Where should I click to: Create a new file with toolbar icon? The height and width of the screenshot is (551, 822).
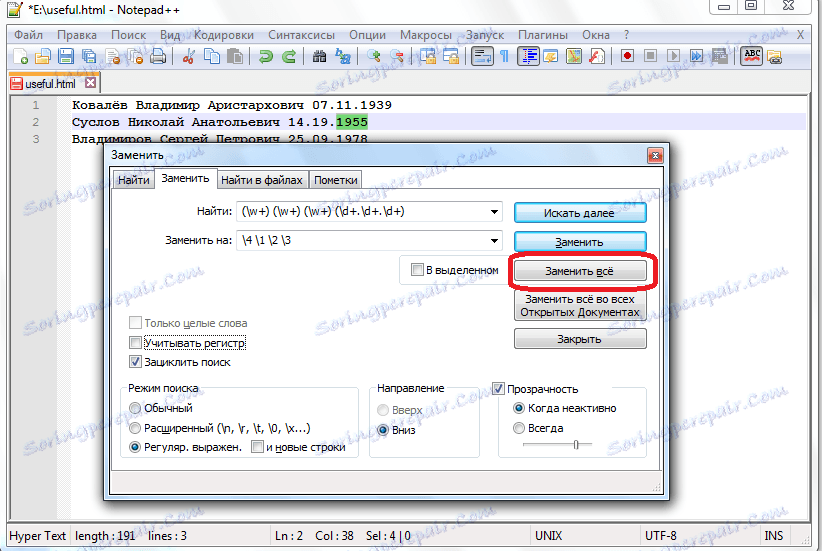20,56
